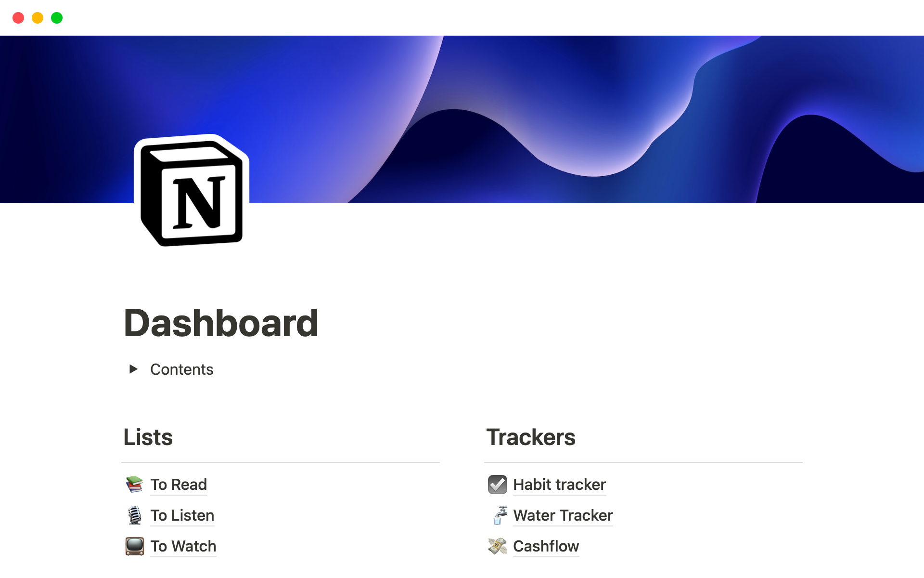
Task: Open the To Listen list
Action: point(172,515)
